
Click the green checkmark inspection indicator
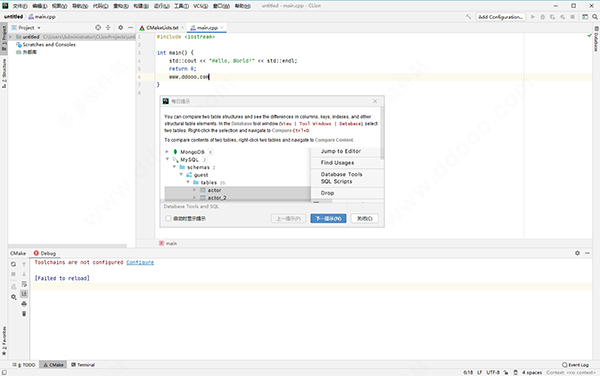pos(589,35)
